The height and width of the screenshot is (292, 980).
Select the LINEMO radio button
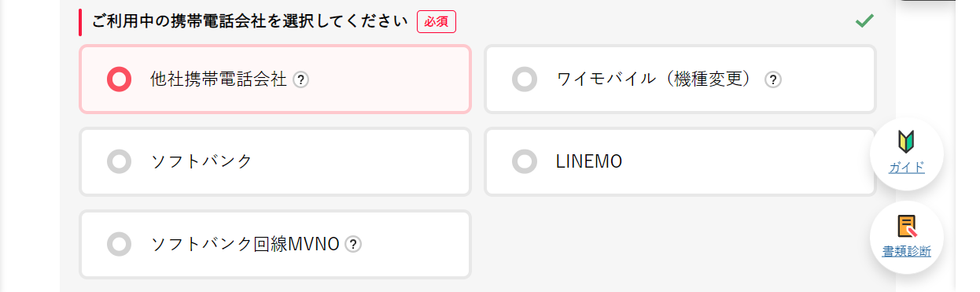click(525, 161)
